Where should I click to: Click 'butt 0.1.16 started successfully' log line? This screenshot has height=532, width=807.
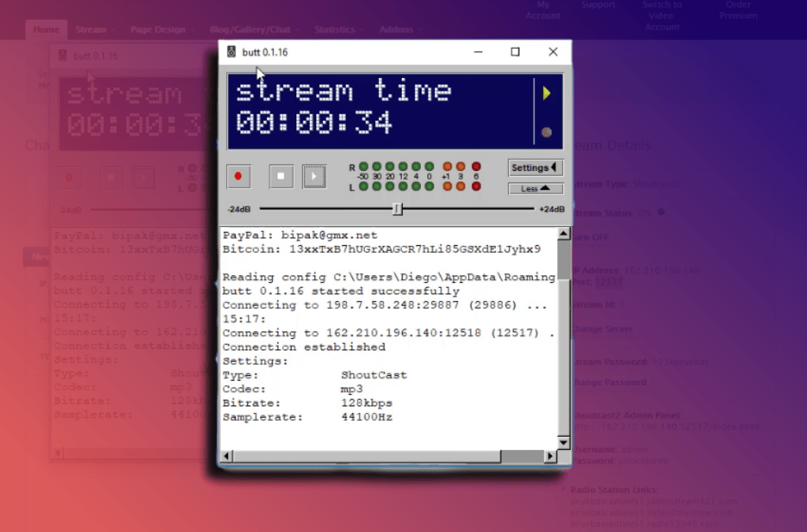(x=340, y=291)
